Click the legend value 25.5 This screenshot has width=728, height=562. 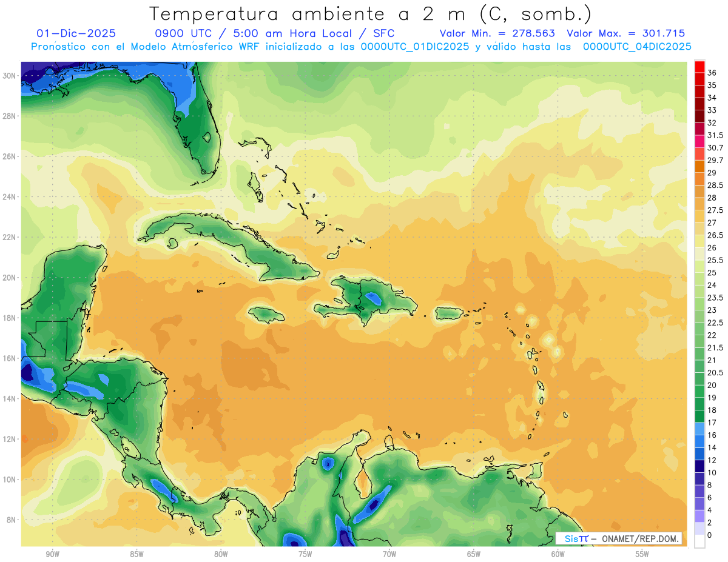pyautogui.click(x=715, y=260)
